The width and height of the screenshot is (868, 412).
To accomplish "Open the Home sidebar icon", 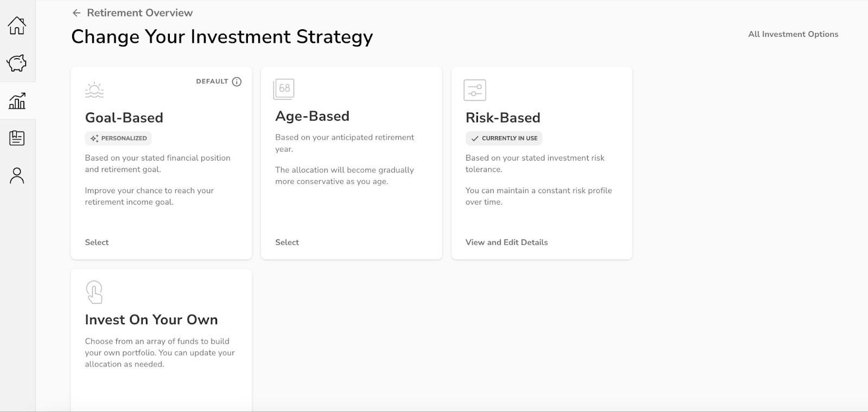I will (x=17, y=26).
